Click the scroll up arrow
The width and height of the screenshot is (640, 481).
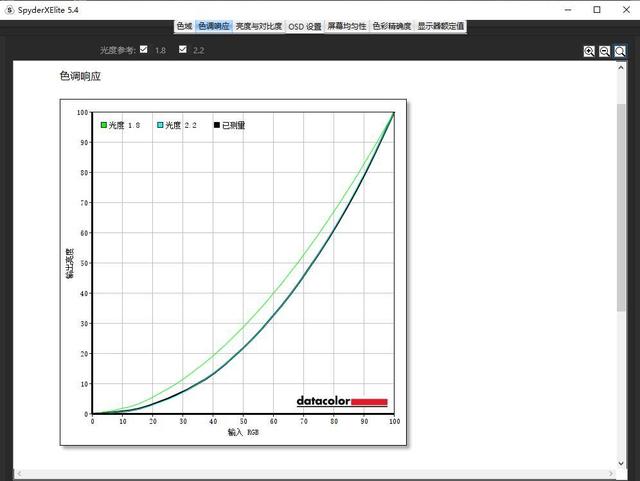tap(621, 68)
